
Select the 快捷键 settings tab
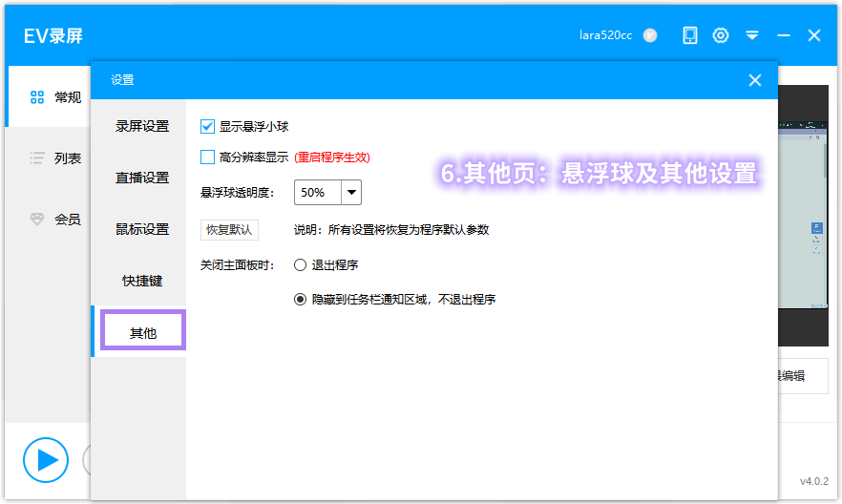(x=142, y=281)
